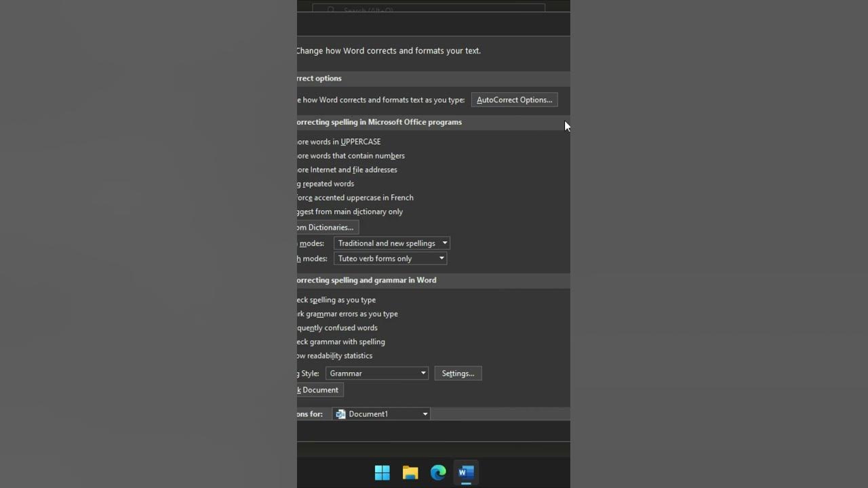Viewport: 868px width, 488px height.
Task: Open grammar Settings next to Writing Style
Action: pyautogui.click(x=458, y=373)
